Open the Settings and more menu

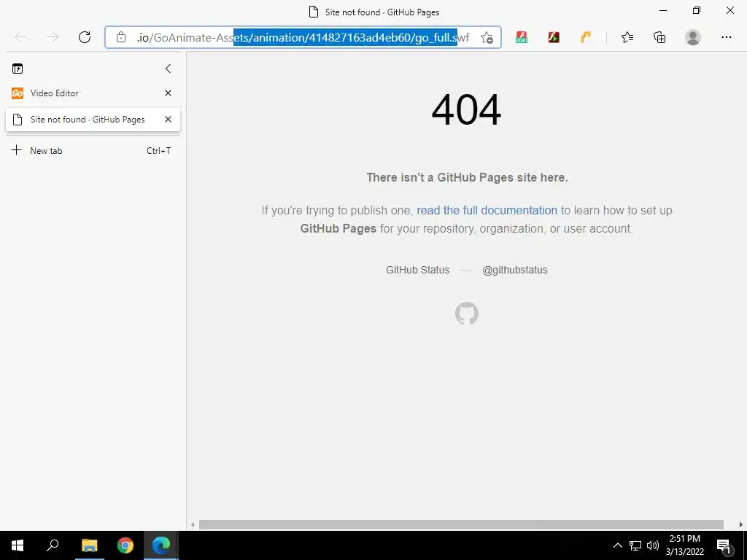coord(726,37)
